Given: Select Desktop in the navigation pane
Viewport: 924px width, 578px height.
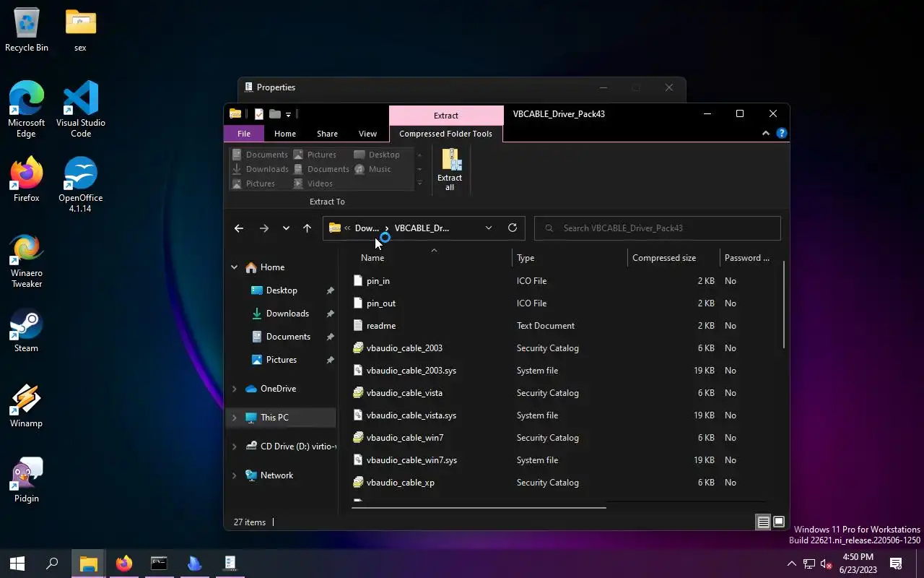Looking at the screenshot, I should pos(282,290).
